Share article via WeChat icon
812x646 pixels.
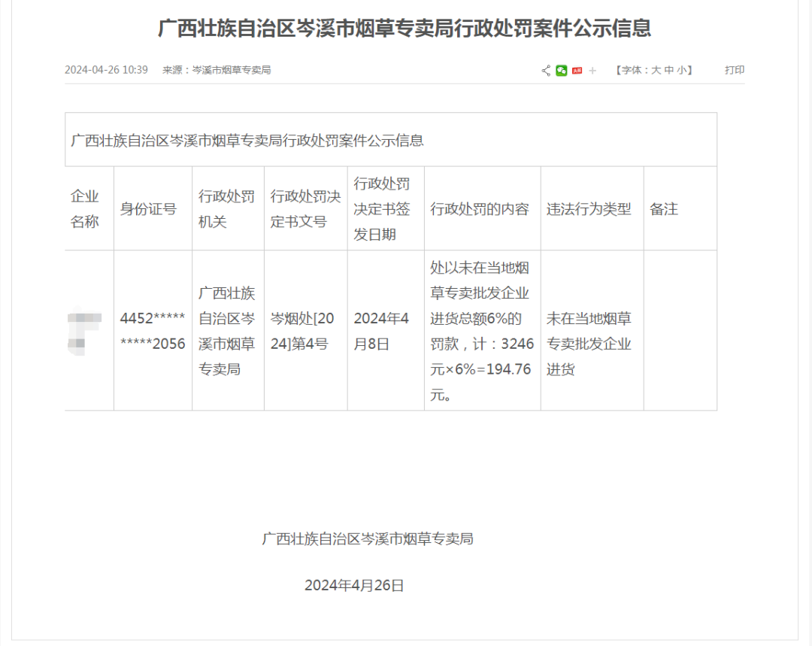tap(562, 71)
